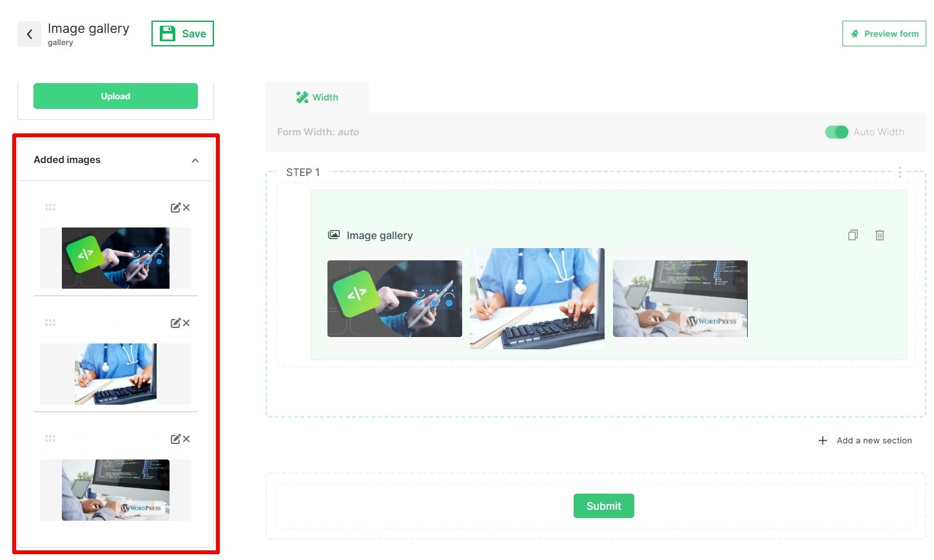Image resolution: width=934 pixels, height=560 pixels.
Task: Collapse the Added images panel
Action: pos(195,160)
